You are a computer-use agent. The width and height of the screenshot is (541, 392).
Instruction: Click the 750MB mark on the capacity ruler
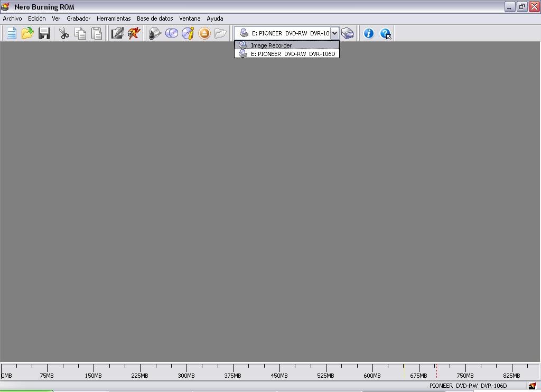coord(465,376)
